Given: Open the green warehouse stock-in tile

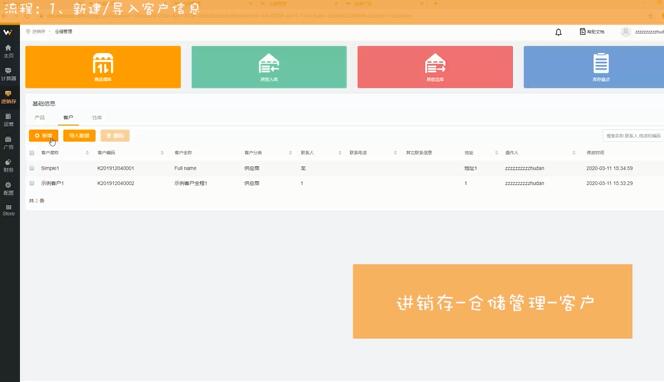Looking at the screenshot, I should (x=269, y=67).
